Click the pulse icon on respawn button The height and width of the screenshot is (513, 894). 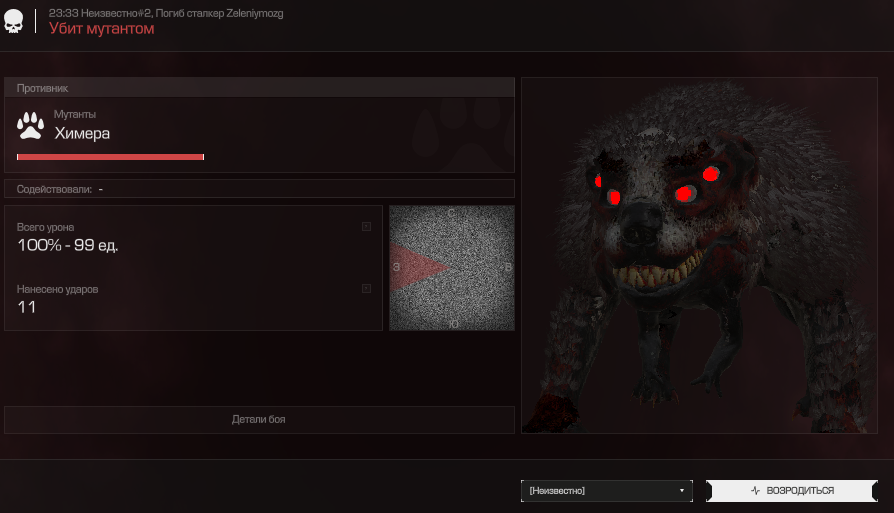755,491
